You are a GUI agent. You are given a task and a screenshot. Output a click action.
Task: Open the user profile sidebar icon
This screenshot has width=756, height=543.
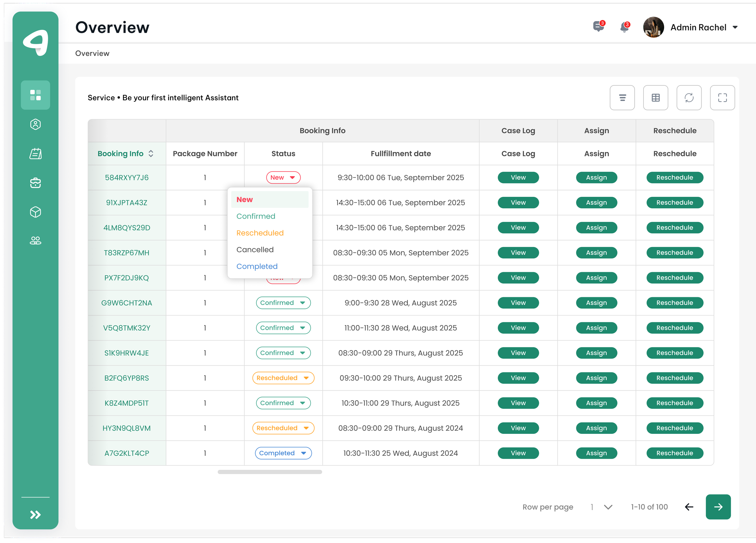pos(35,124)
